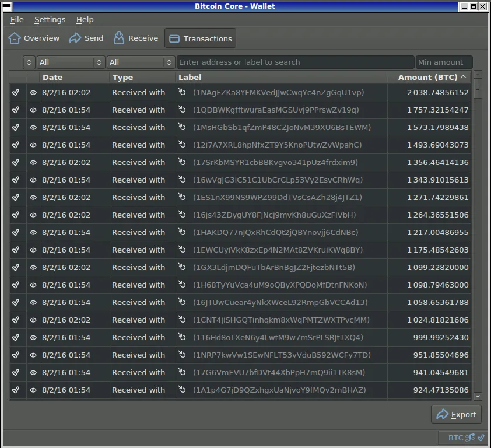Click the Receive inbox icon
Screen dimensions: 491x448
click(119, 38)
